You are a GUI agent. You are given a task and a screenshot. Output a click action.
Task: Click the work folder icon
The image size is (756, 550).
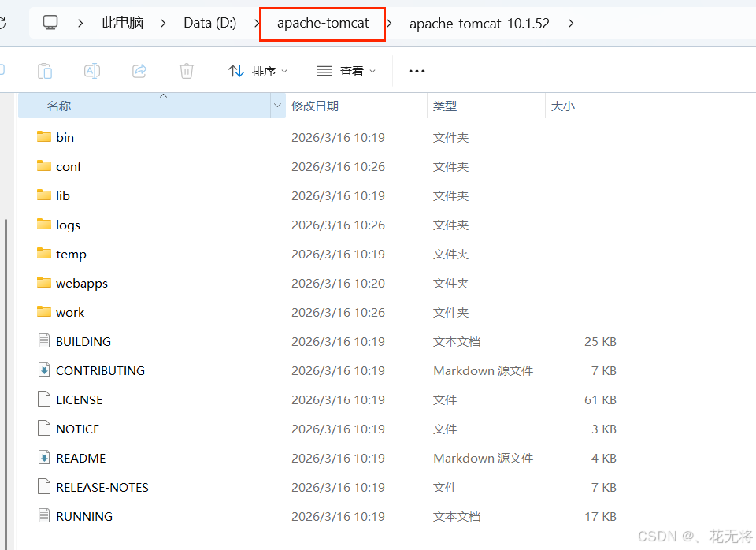tap(44, 312)
